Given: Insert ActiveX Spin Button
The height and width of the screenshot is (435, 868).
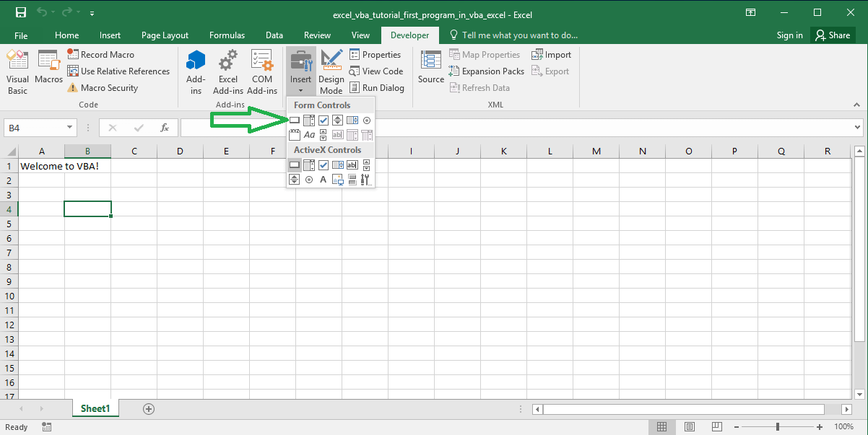Looking at the screenshot, I should (x=295, y=180).
